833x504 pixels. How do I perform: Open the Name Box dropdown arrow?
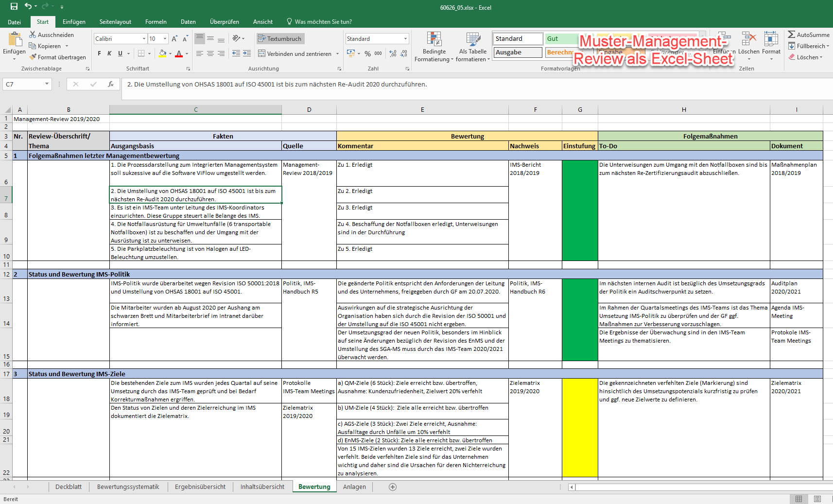coord(47,84)
